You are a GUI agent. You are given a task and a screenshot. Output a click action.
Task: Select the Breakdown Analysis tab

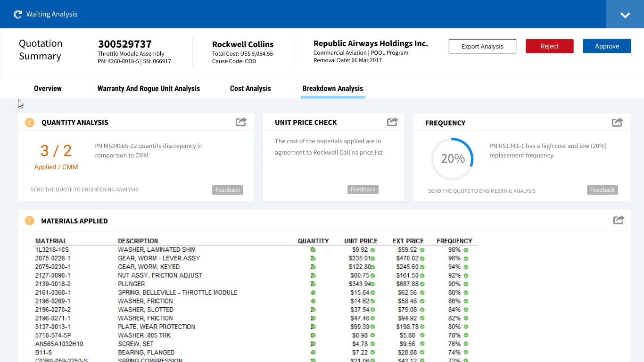[333, 89]
